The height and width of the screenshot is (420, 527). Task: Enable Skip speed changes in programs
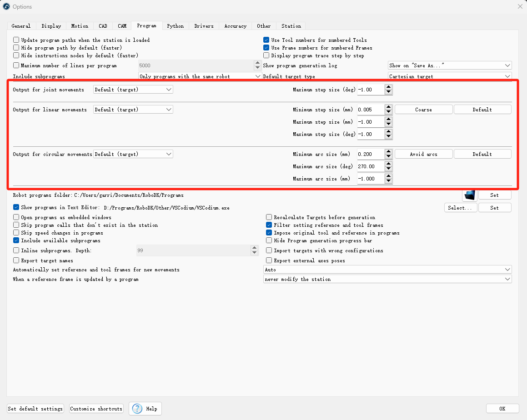[x=16, y=233]
